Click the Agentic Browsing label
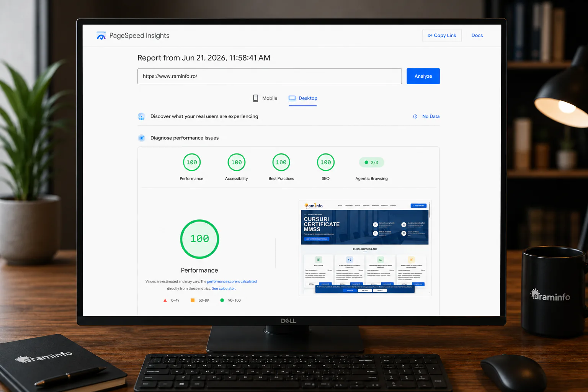The height and width of the screenshot is (392, 588). coord(372,178)
